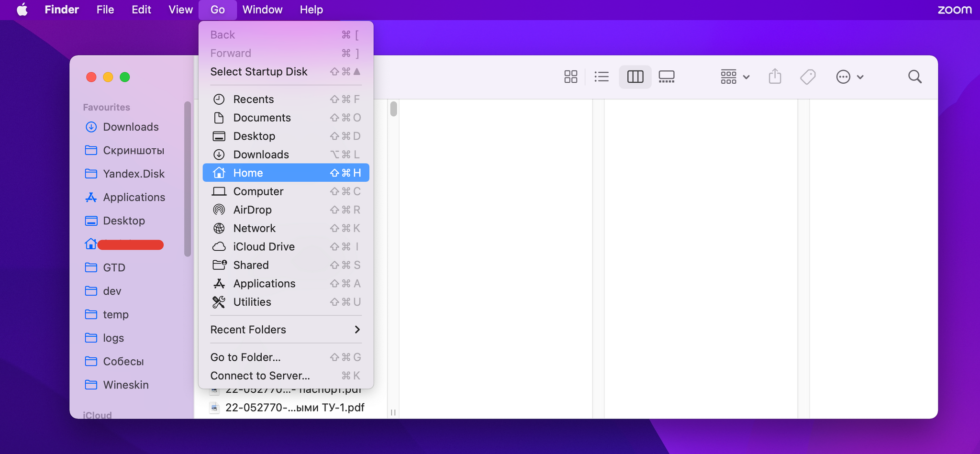980x454 pixels.
Task: Close the open Go menu
Action: pos(218,10)
